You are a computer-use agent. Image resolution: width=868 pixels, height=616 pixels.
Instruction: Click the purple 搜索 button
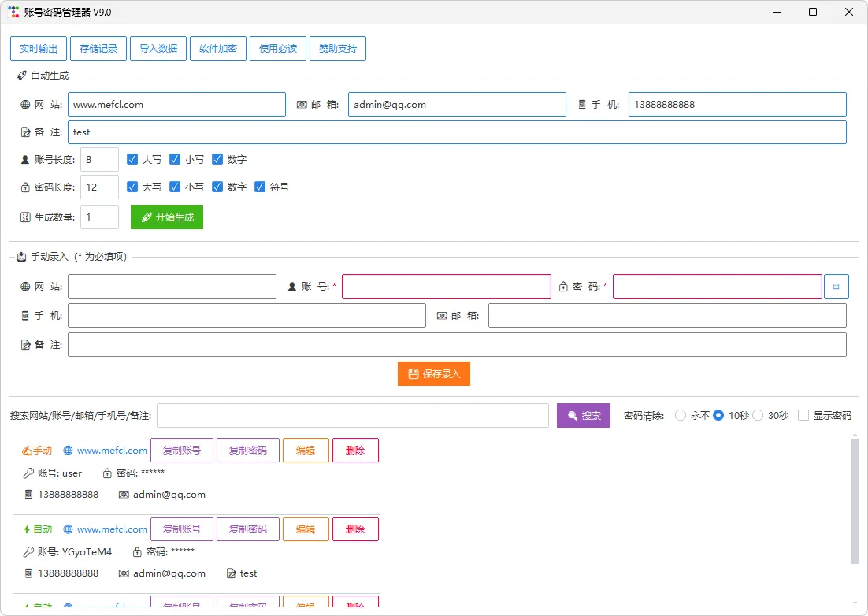pos(584,416)
